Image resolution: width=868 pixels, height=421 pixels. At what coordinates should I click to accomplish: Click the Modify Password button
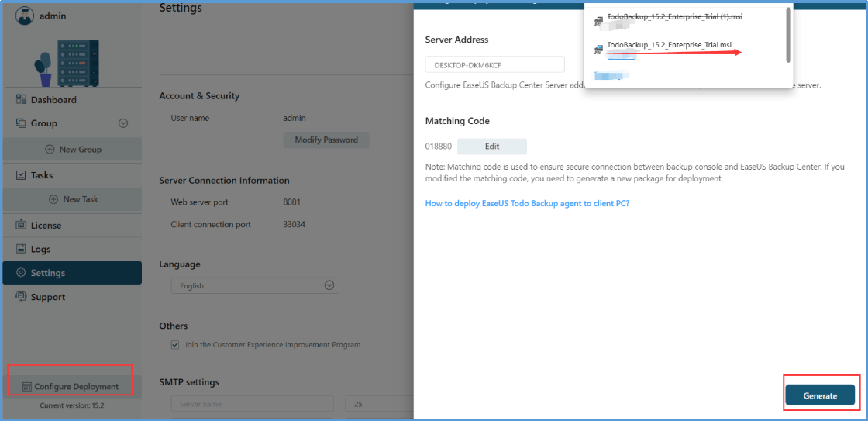point(326,140)
